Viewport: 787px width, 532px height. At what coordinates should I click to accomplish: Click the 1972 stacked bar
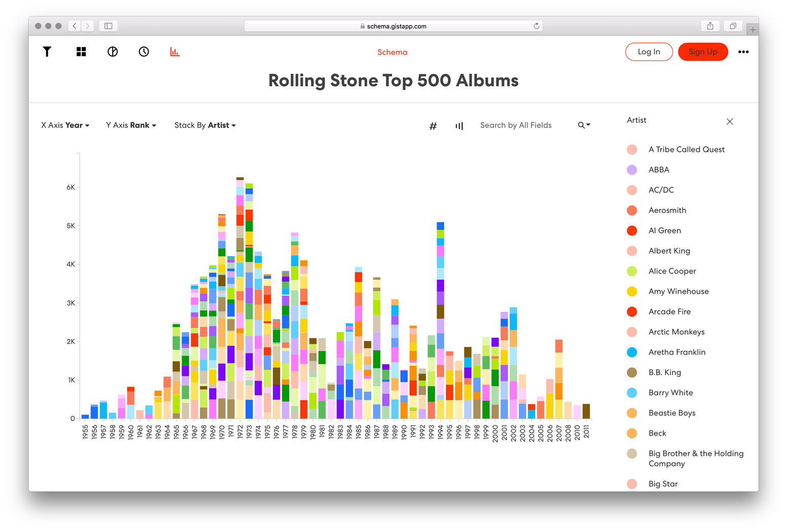240,298
